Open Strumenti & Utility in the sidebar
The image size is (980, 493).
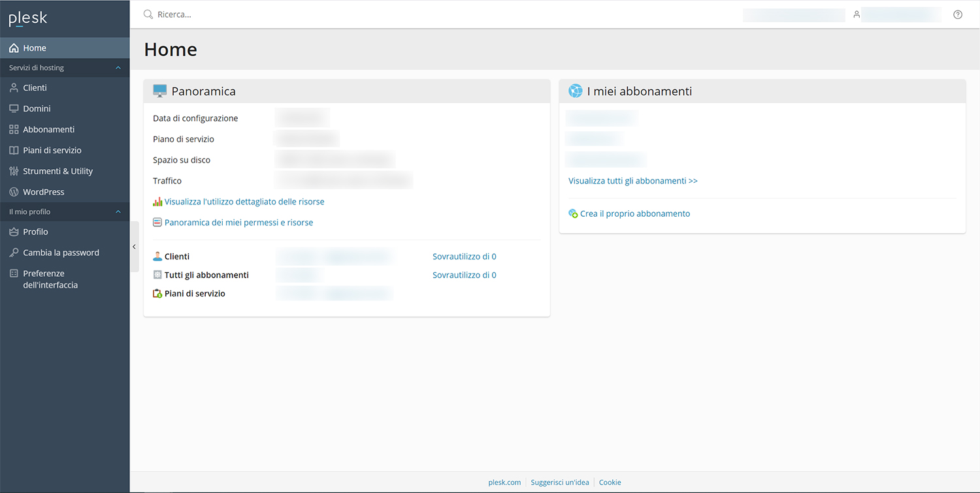57,171
